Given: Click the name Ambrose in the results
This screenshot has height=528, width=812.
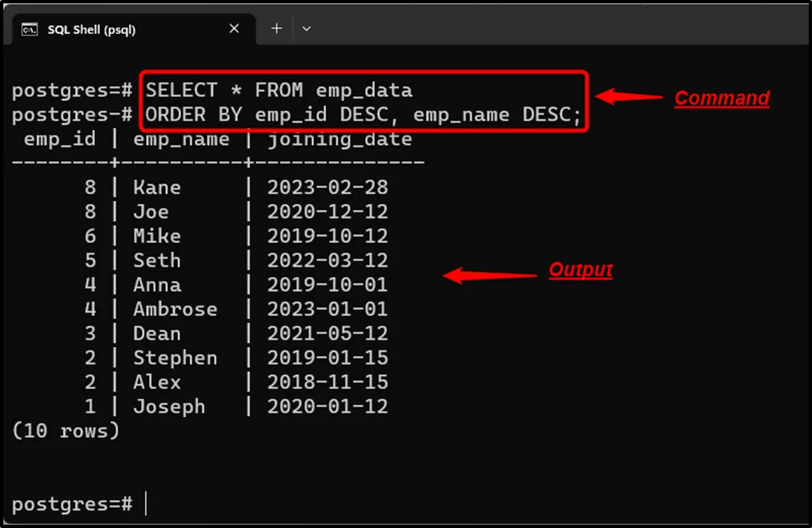Looking at the screenshot, I should coord(175,309).
